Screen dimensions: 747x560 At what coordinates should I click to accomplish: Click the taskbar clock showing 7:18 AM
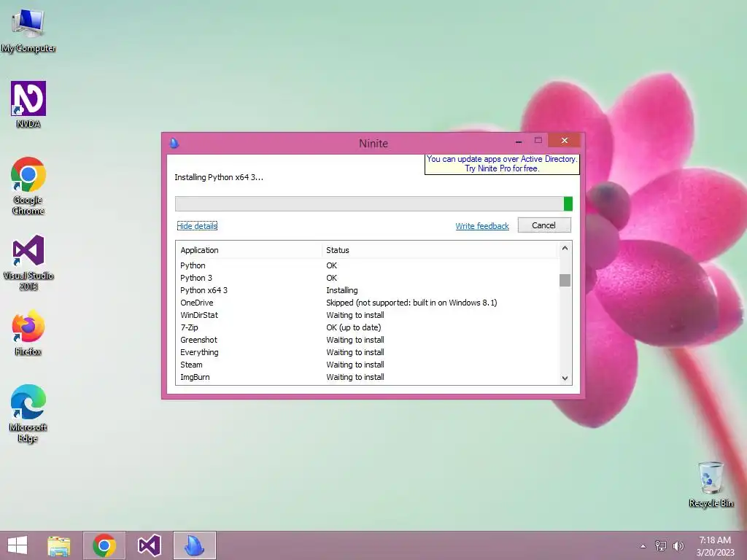click(715, 546)
